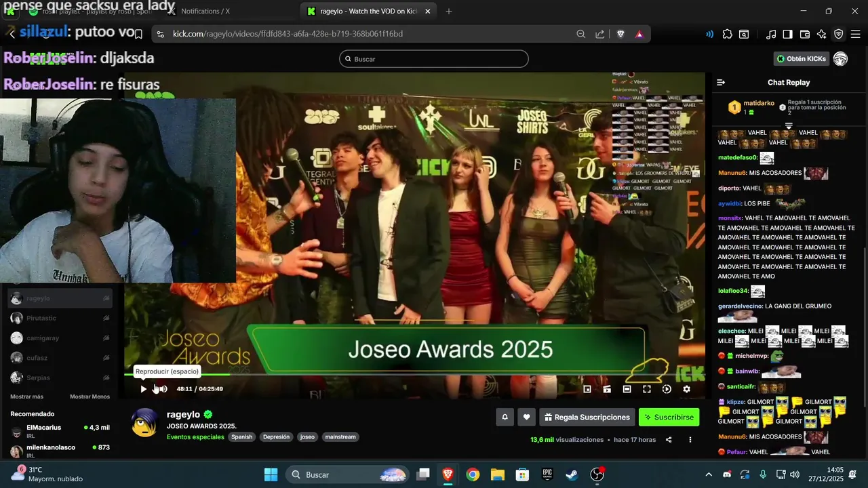868x488 pixels.
Task: Open the three-dot more options menu
Action: pyautogui.click(x=690, y=440)
